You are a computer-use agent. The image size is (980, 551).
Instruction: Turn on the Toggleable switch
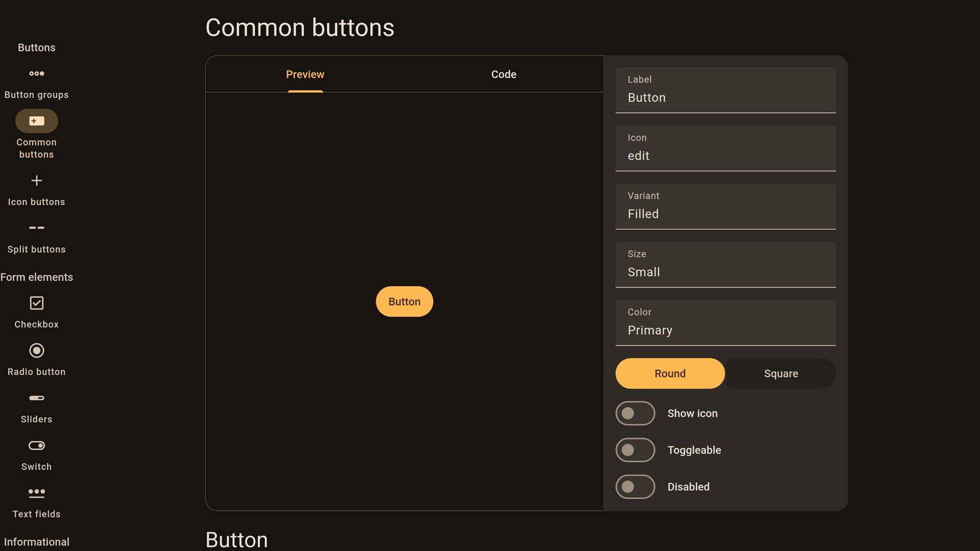tap(635, 450)
